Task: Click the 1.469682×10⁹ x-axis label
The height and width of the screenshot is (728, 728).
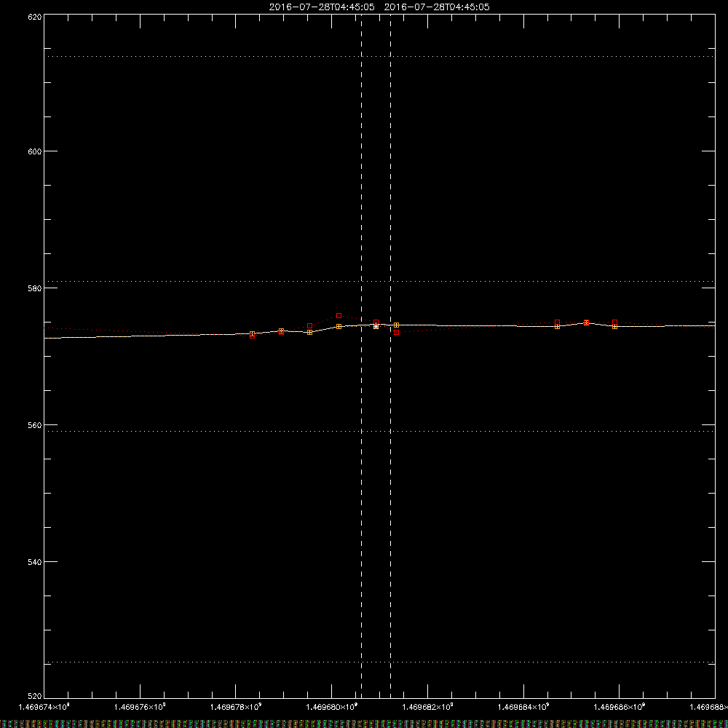Action: click(427, 707)
